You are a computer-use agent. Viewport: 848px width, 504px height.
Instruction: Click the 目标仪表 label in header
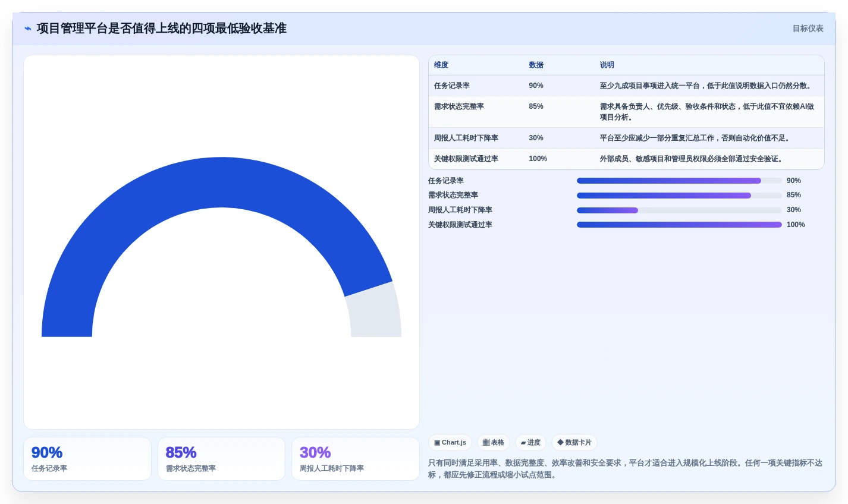tap(808, 29)
